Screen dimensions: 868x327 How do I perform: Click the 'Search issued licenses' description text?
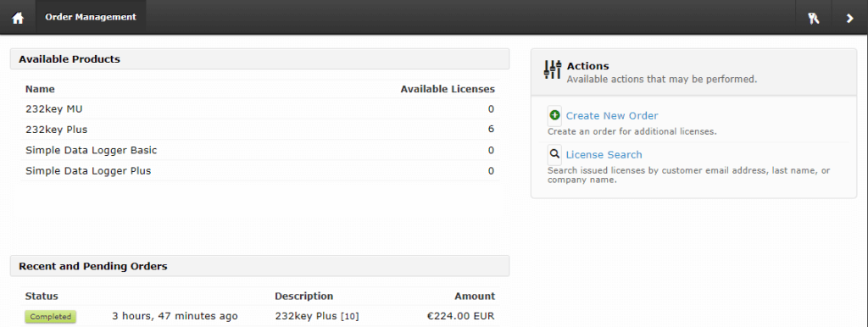[688, 175]
